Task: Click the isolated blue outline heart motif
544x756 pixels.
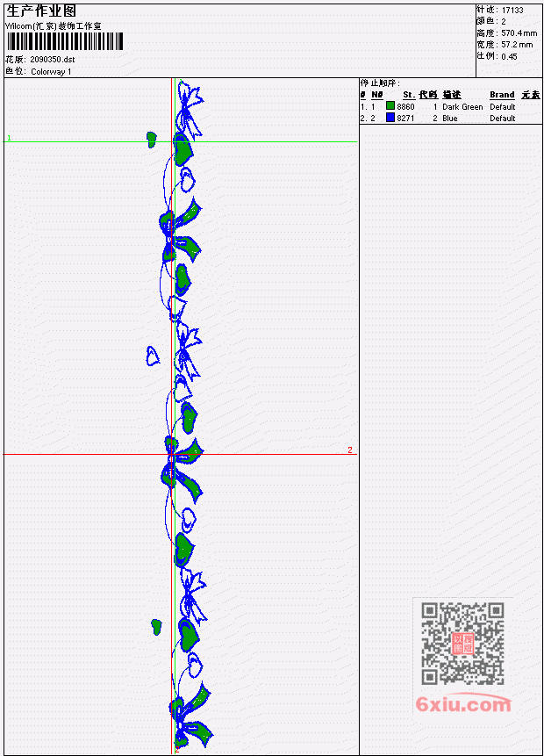Action: point(153,356)
